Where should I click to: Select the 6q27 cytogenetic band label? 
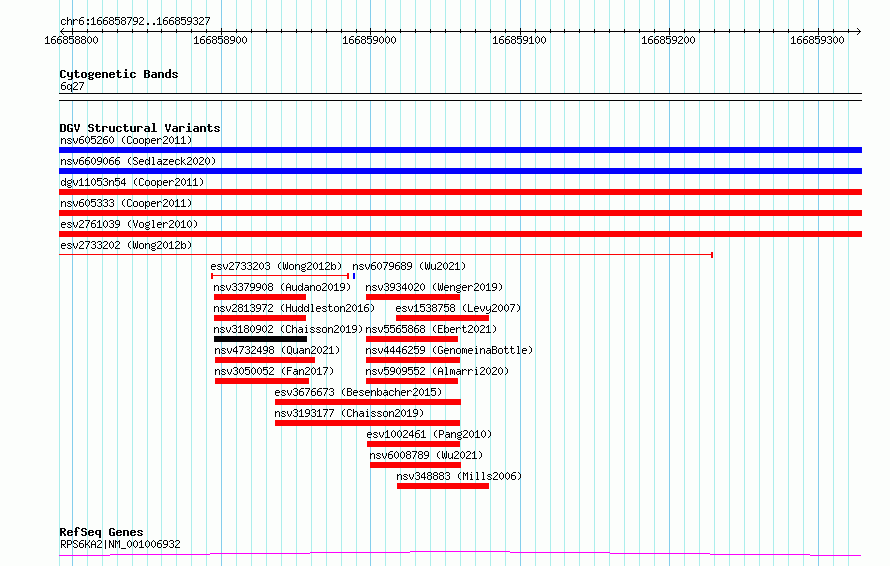click(x=72, y=86)
